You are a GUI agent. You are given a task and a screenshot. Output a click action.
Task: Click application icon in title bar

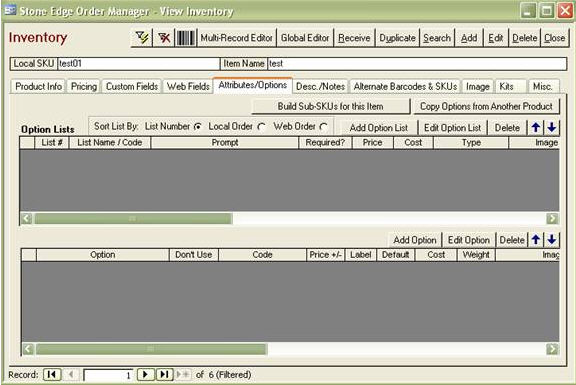[10, 10]
